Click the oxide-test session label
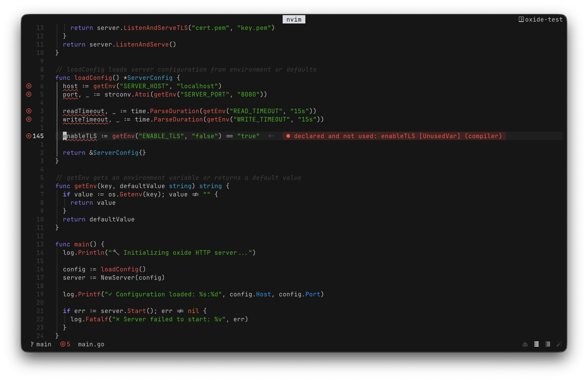The width and height of the screenshot is (588, 380). click(x=544, y=19)
